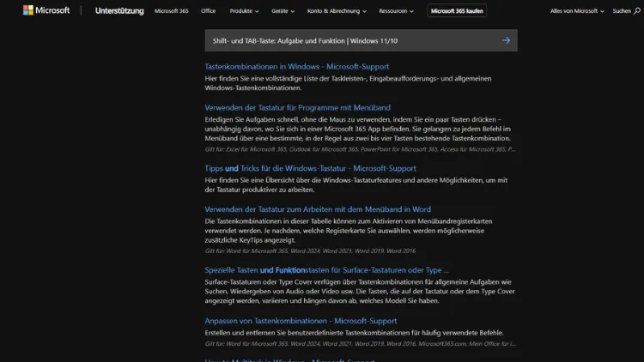Click description 'Hier finden Sie eine Übersicht'

tap(356, 184)
